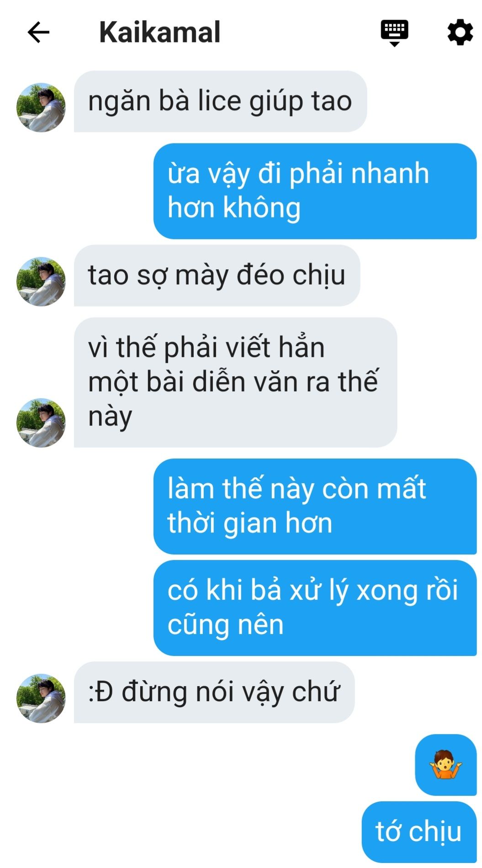Select message ':Đ đừng nói vậy chứ'
Image resolution: width=482 pixels, height=868 pixels.
pyautogui.click(x=214, y=692)
